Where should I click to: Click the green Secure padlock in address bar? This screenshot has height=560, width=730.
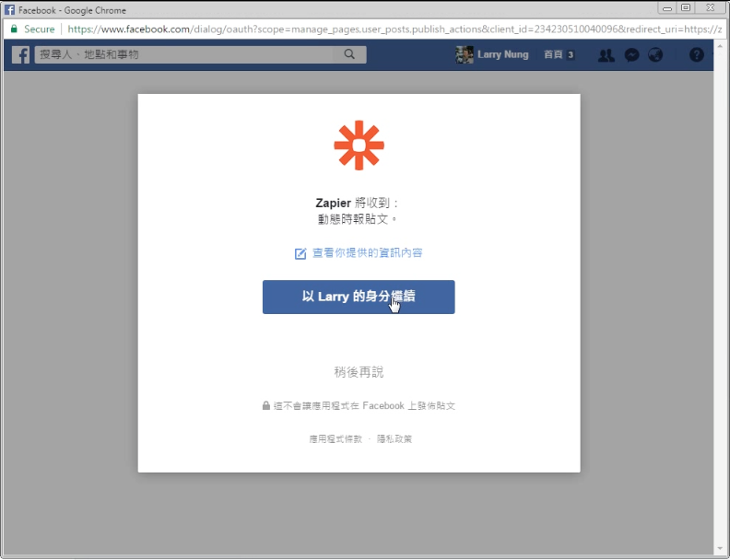pos(14,29)
